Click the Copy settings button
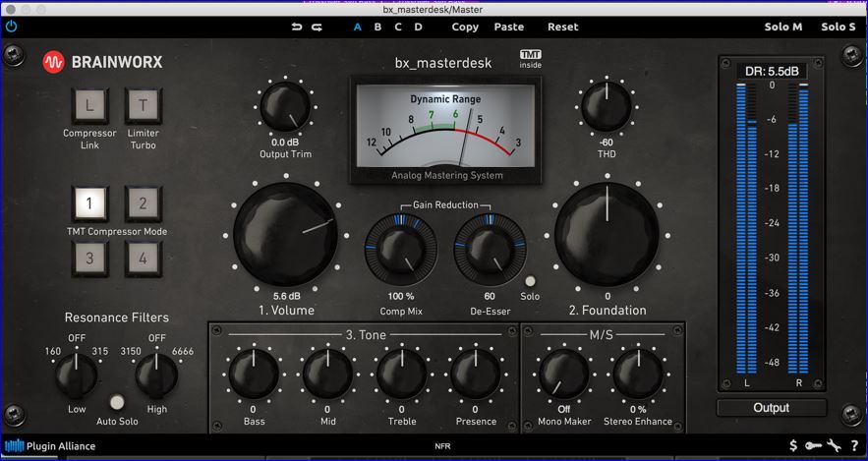This screenshot has height=461, width=868. [x=465, y=27]
